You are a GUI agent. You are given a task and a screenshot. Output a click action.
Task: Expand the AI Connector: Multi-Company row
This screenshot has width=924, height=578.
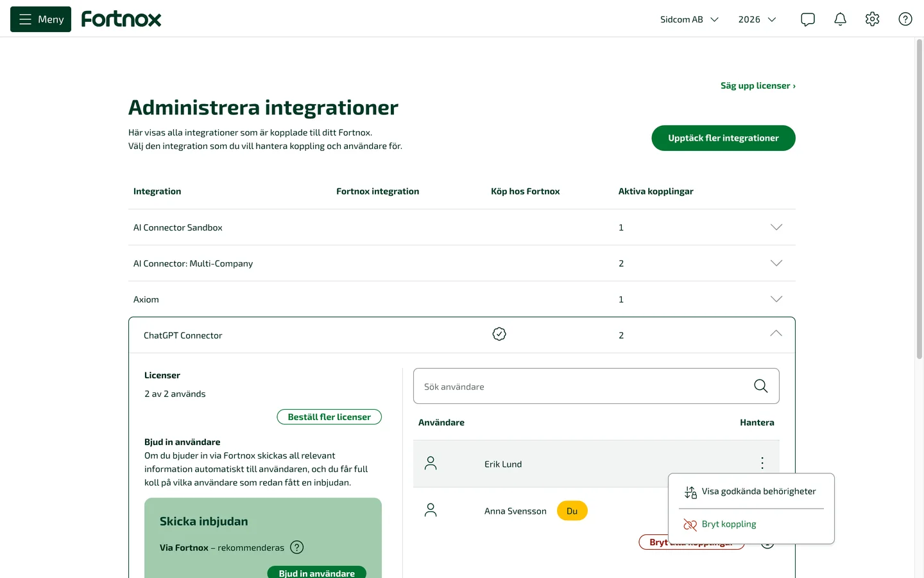(x=776, y=263)
